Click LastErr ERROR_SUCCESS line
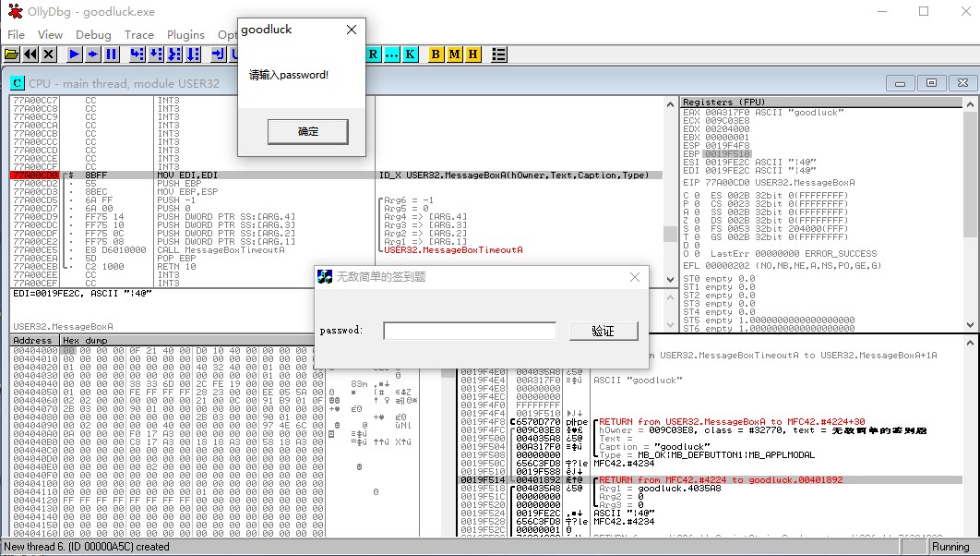The height and width of the screenshot is (556, 980). (794, 253)
